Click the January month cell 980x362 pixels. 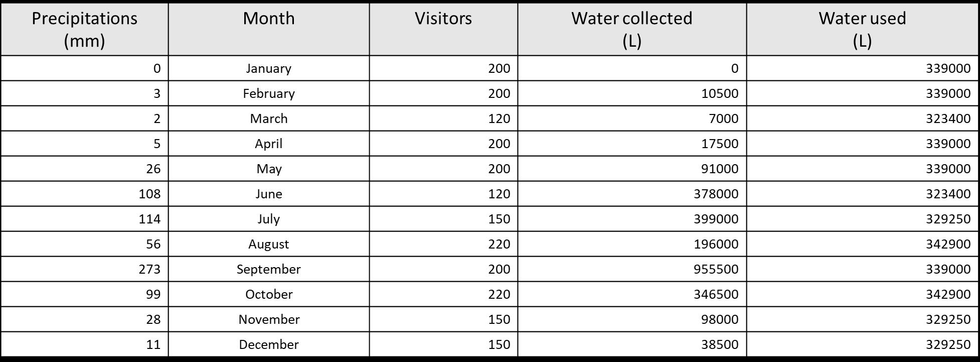pos(269,68)
